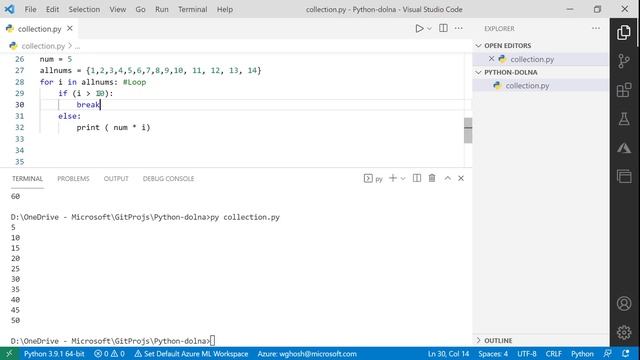640x360 pixels.
Task: Restore down the application window
Action: coord(597,9)
